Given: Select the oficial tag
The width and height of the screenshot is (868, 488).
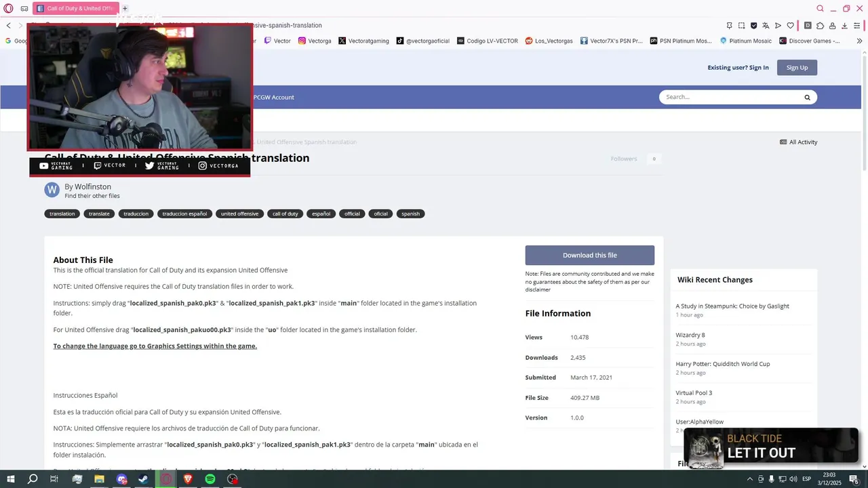Looking at the screenshot, I should point(381,213).
